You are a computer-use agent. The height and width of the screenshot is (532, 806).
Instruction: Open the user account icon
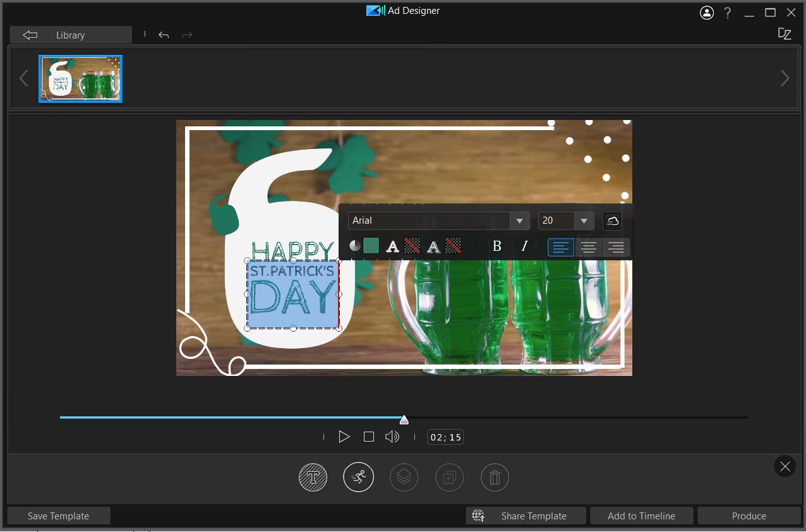click(706, 13)
